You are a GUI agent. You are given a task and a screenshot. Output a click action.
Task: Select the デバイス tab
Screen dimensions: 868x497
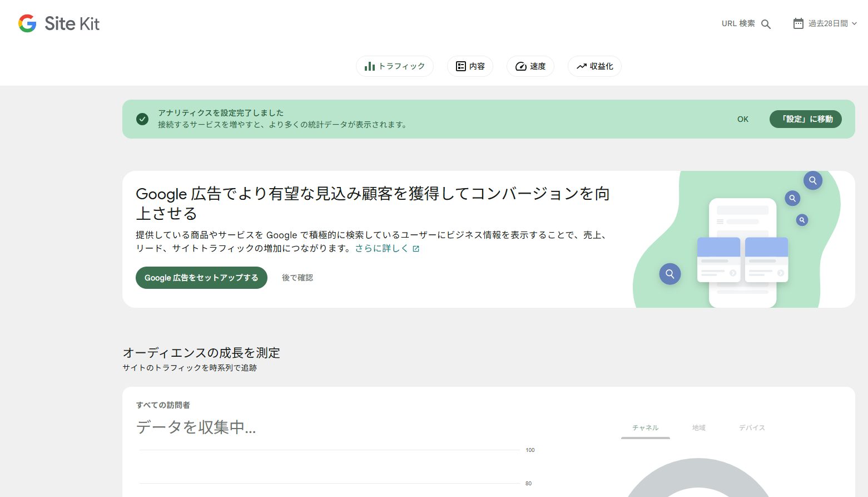(x=752, y=427)
